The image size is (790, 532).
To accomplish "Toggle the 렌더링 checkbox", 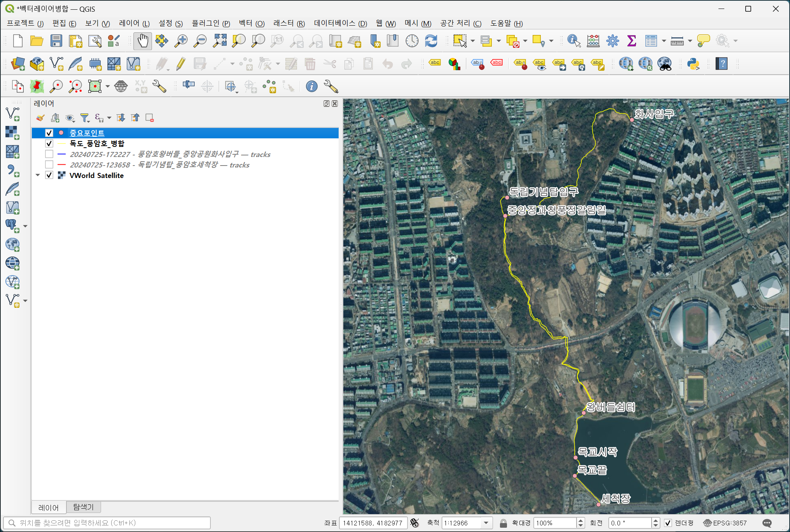I will click(668, 523).
